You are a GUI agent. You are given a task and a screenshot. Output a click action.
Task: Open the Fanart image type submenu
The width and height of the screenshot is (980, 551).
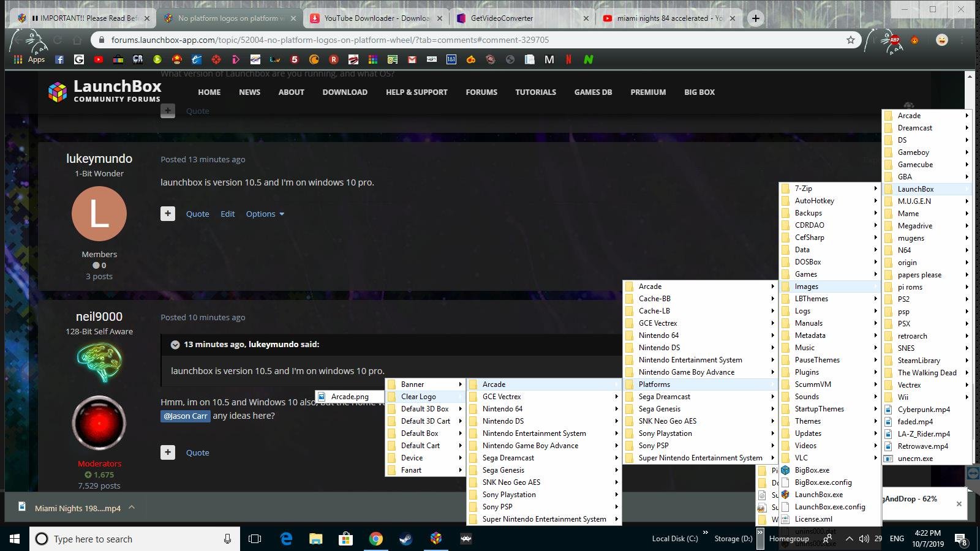point(425,470)
